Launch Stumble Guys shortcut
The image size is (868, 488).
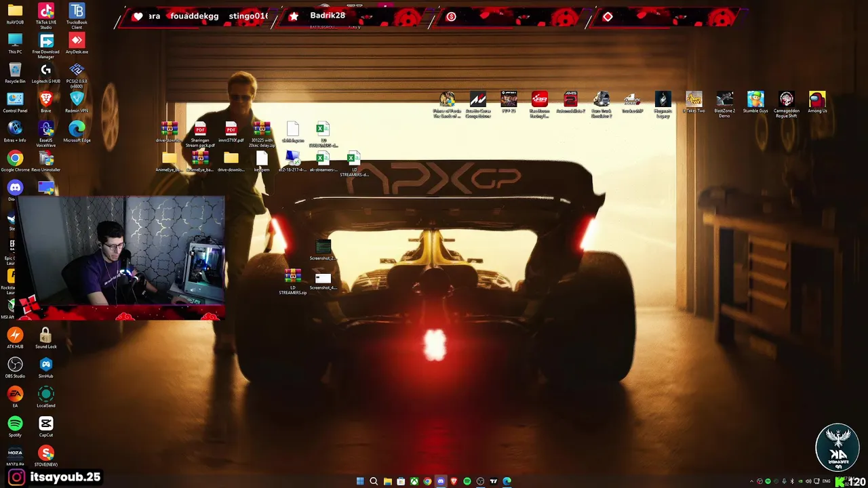(755, 103)
